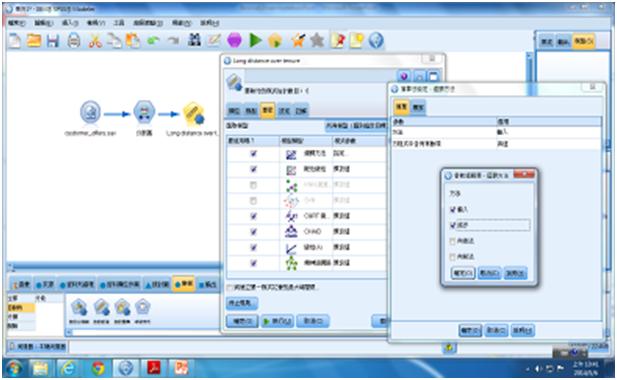
Task: Click the binoculars Find icon in toolbar
Action: (x=194, y=40)
